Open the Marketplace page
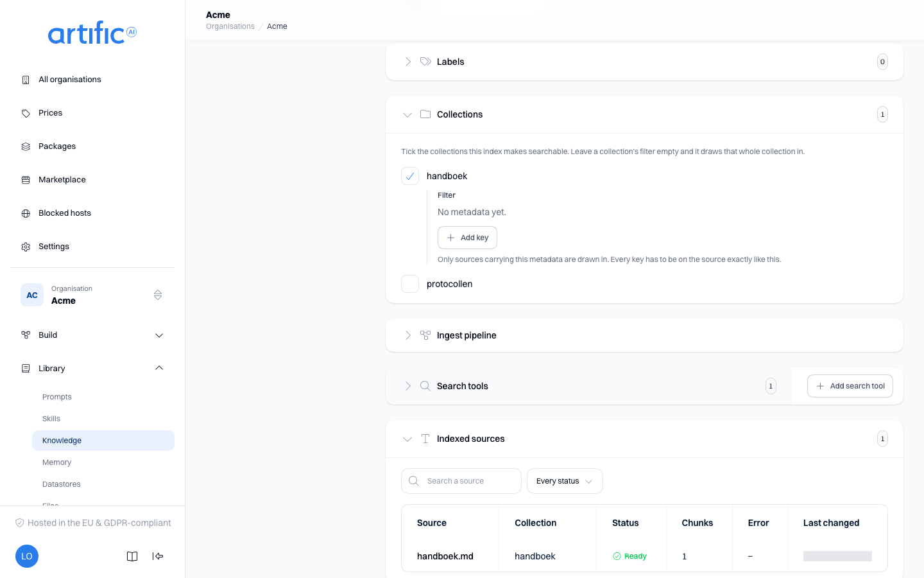The height and width of the screenshot is (578, 924). coord(92,180)
